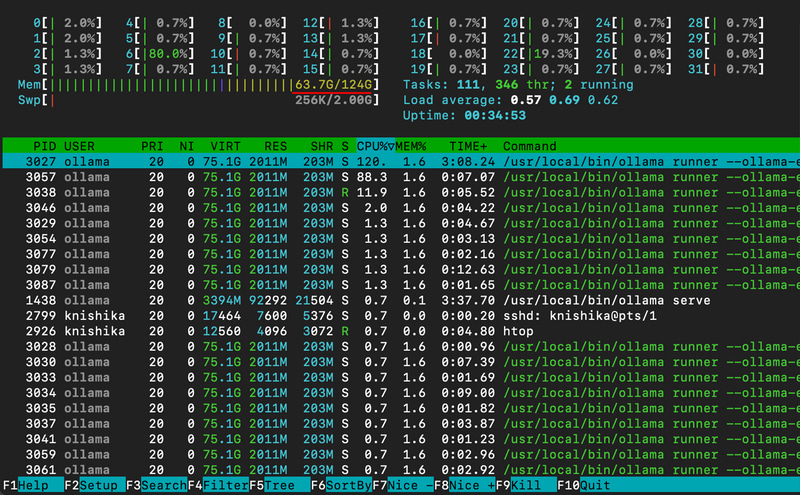Sort by RES column header
Screen dimensions: 800x495
point(276,146)
